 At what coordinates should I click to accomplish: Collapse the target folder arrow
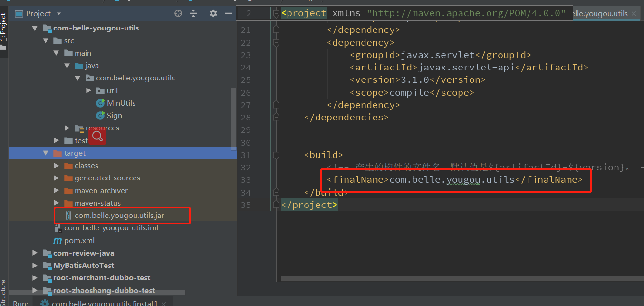[46, 153]
